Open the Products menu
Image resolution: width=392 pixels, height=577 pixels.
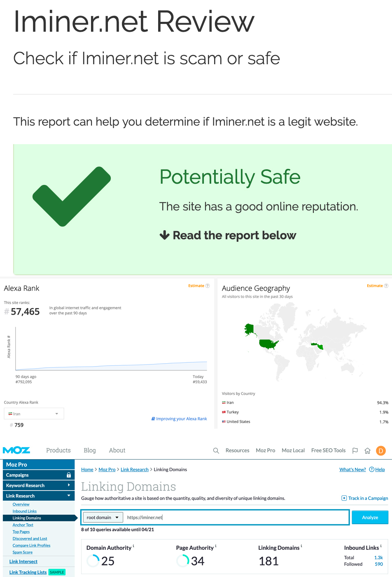(58, 451)
